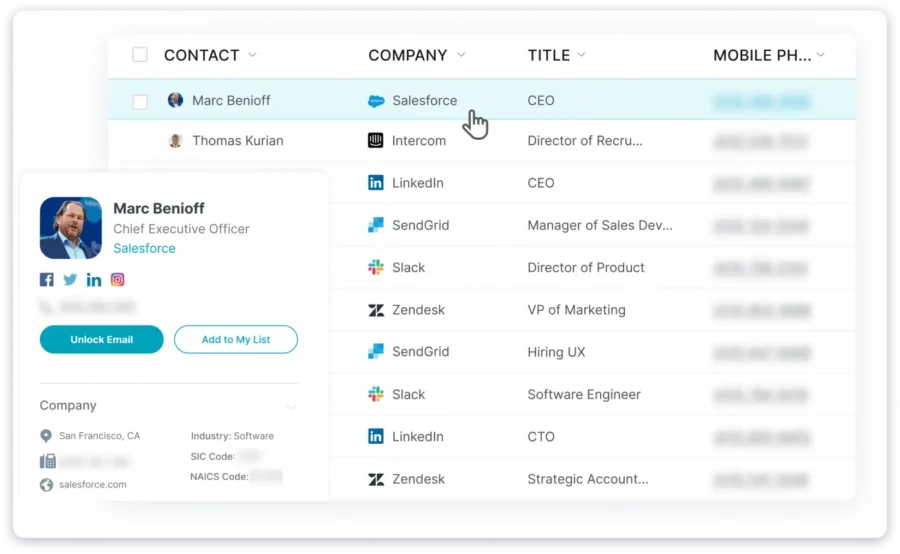
Task: Open the TITLE column dropdown arrow
Action: pyautogui.click(x=581, y=55)
